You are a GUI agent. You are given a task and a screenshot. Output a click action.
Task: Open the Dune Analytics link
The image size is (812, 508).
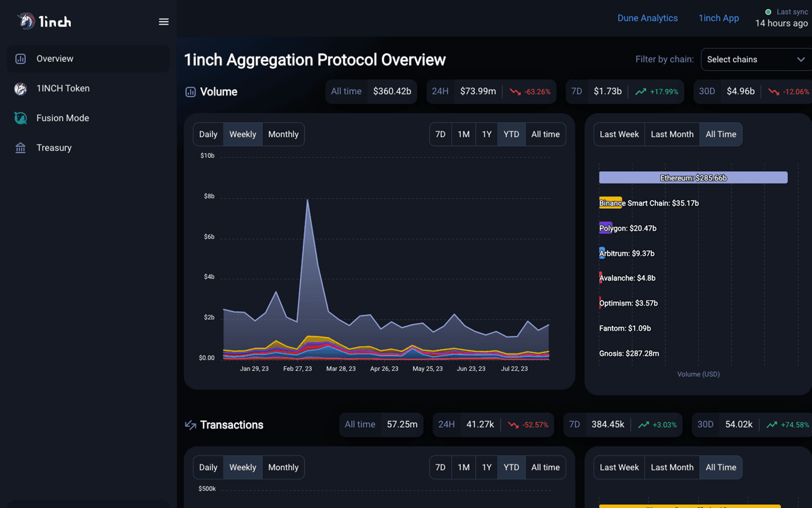click(647, 18)
